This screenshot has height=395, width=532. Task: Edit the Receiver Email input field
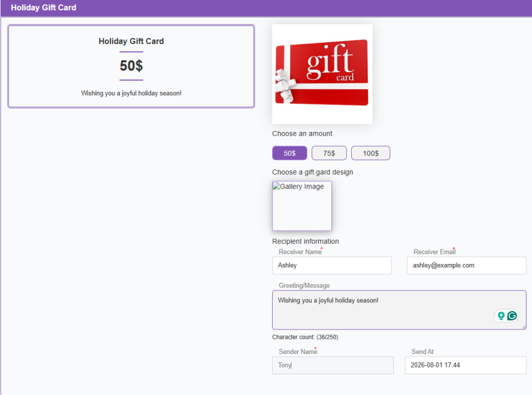point(467,266)
